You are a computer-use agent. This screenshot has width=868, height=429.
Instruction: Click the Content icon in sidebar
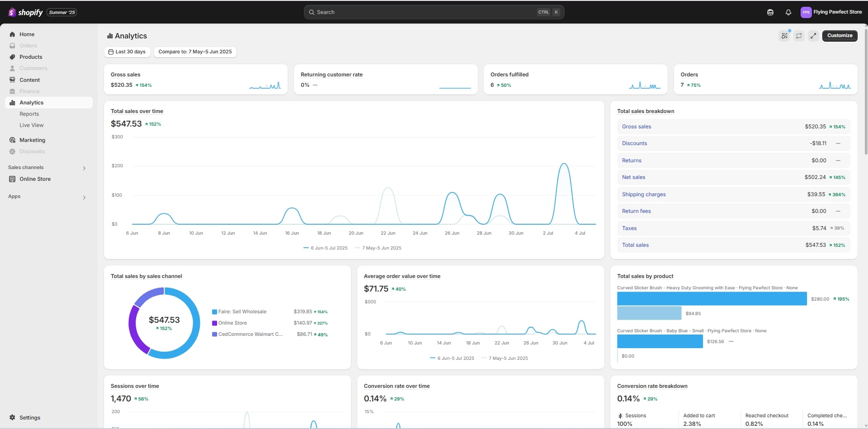12,80
